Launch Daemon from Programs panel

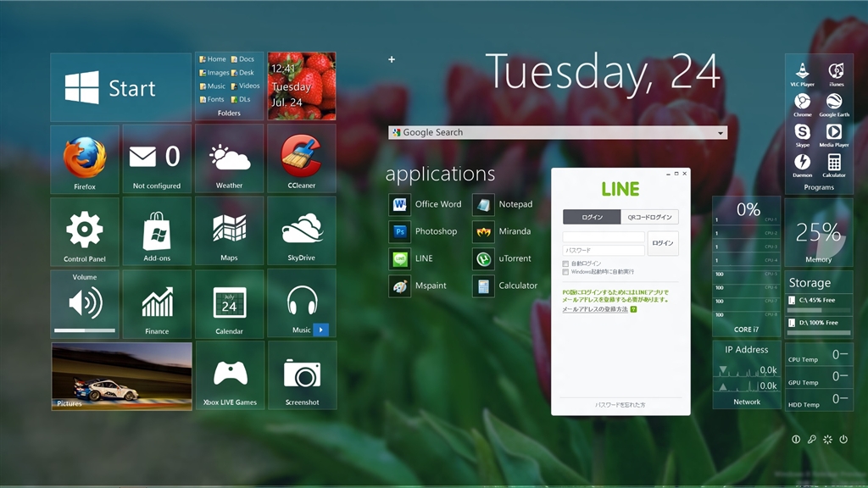tap(802, 165)
